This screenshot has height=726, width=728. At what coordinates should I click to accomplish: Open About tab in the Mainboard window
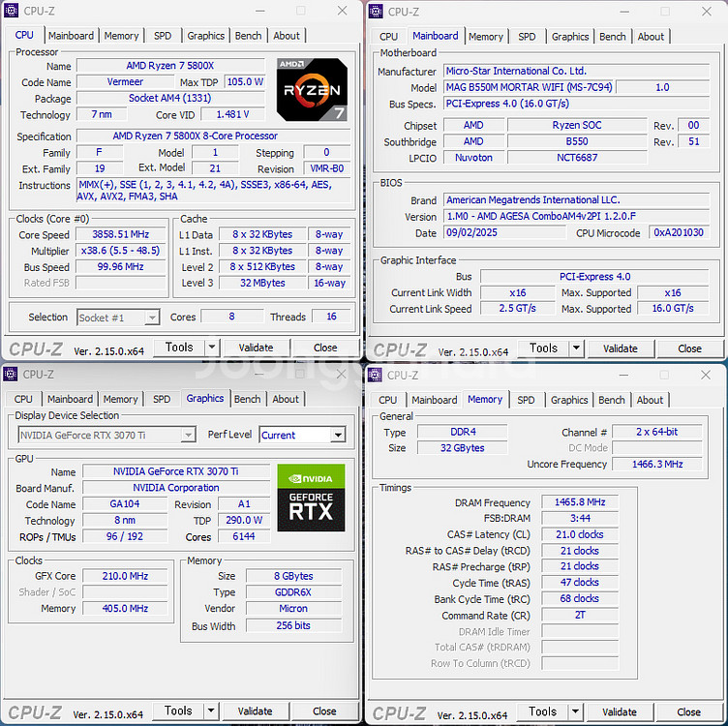[651, 37]
